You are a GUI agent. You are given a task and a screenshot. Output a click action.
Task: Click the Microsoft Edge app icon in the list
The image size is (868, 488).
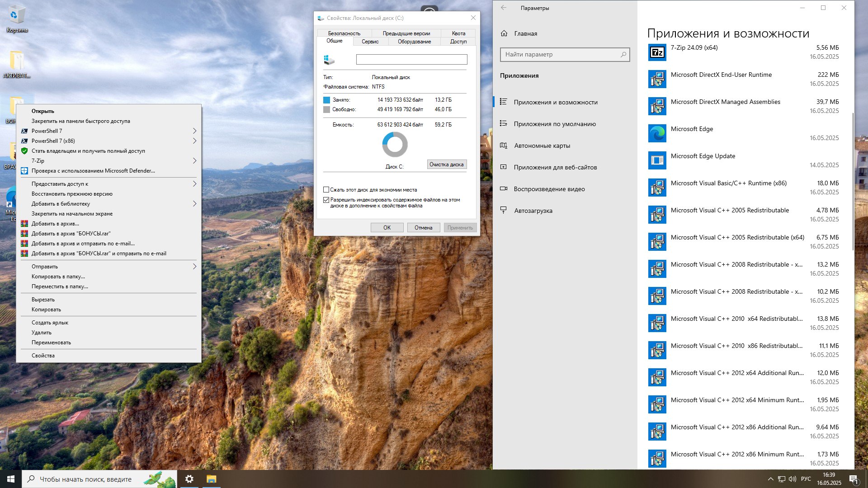click(657, 133)
